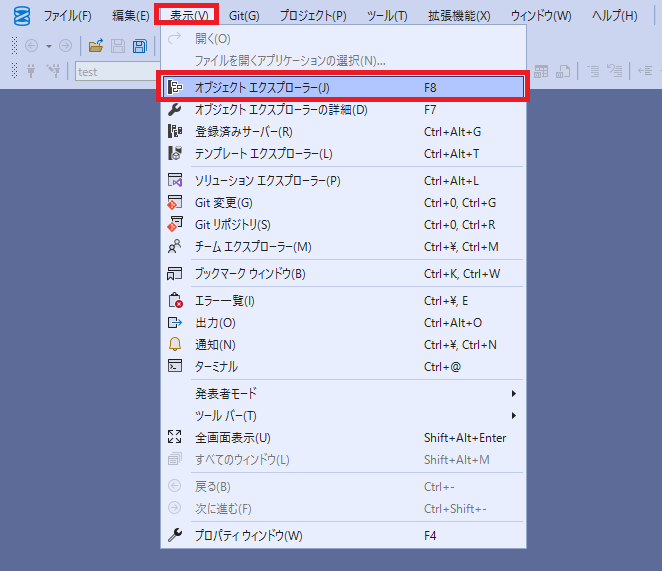Select Git 変更(G) menu item
662x571 pixels.
343,203
